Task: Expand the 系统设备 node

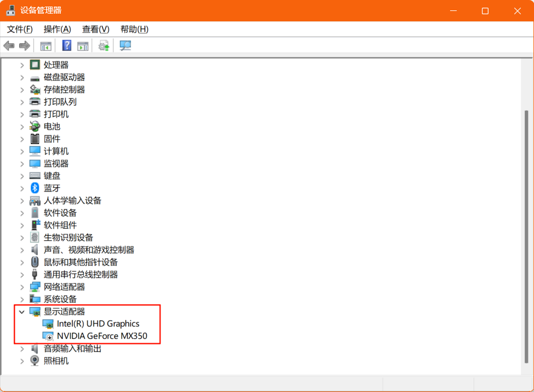Action: [x=22, y=299]
